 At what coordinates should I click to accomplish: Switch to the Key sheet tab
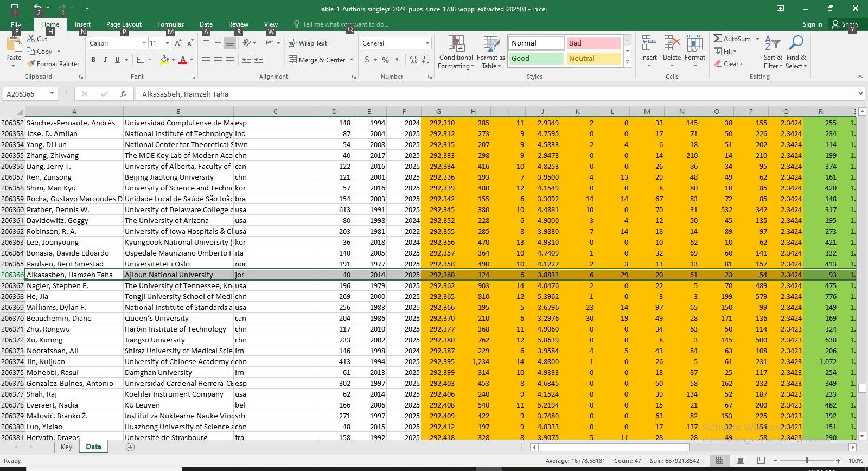point(66,447)
